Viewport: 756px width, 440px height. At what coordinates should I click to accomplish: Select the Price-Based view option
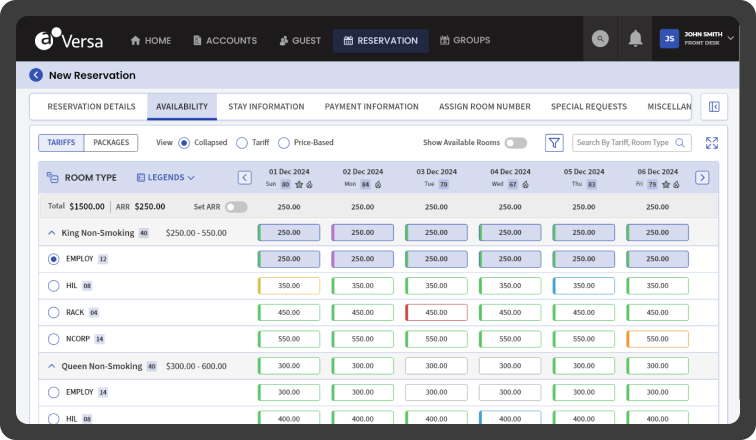tap(284, 143)
